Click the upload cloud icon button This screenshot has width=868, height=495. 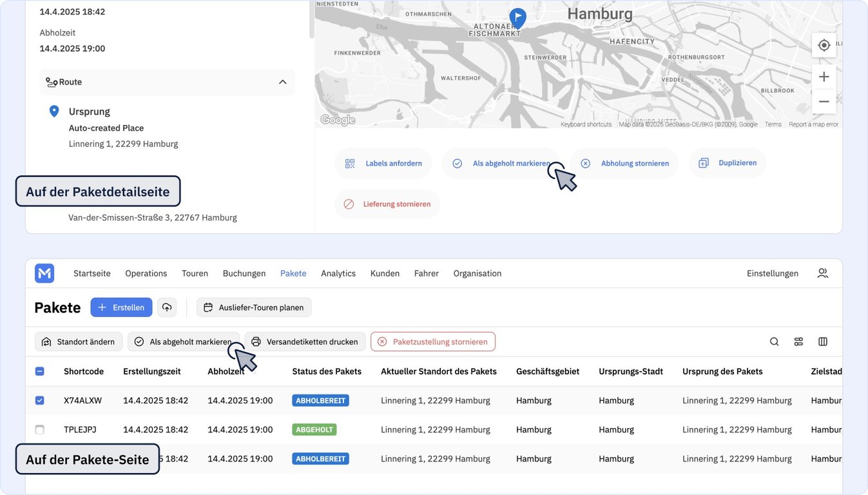click(x=167, y=307)
